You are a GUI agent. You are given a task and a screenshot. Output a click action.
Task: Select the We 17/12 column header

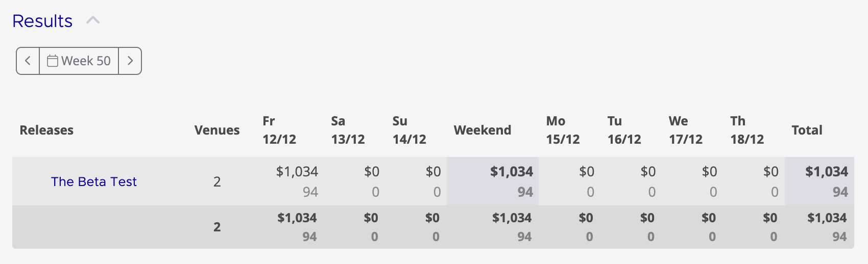686,130
